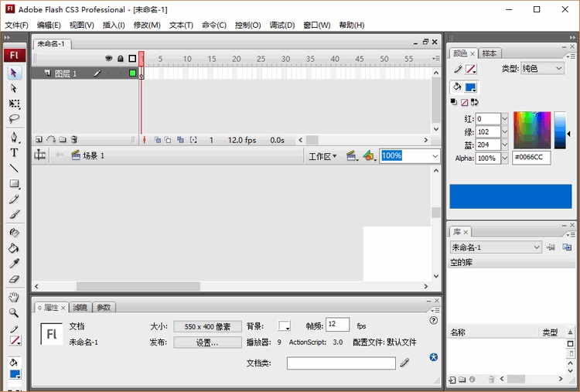
Task: Pick the Brush tool
Action: [14, 214]
